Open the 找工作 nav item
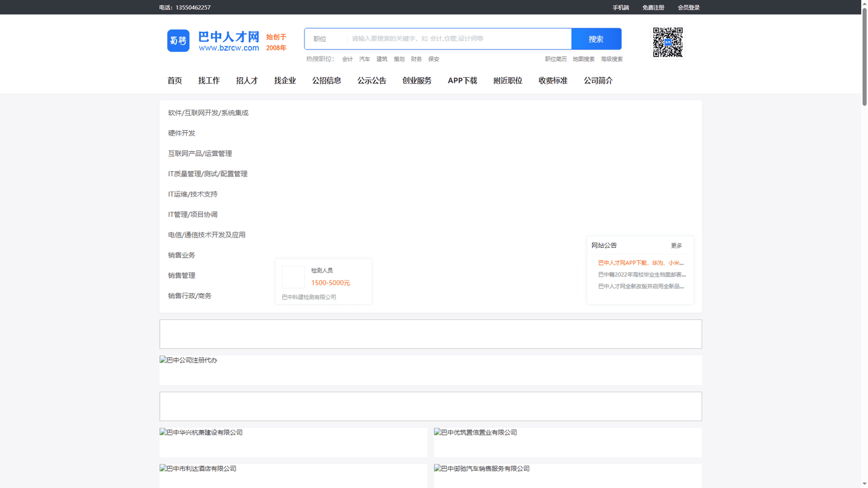868x488 pixels. (x=209, y=81)
